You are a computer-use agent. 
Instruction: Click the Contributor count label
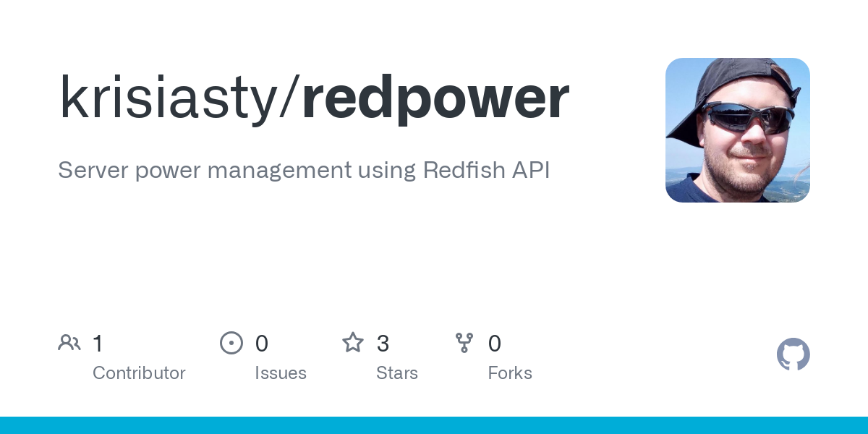[x=139, y=373]
